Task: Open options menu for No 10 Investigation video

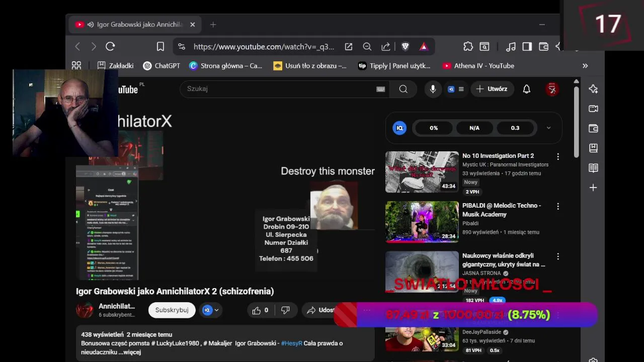Action: point(557,156)
